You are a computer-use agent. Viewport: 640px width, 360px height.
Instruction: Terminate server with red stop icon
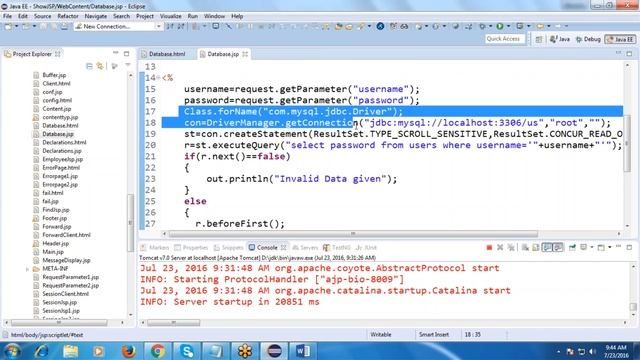coord(489,247)
